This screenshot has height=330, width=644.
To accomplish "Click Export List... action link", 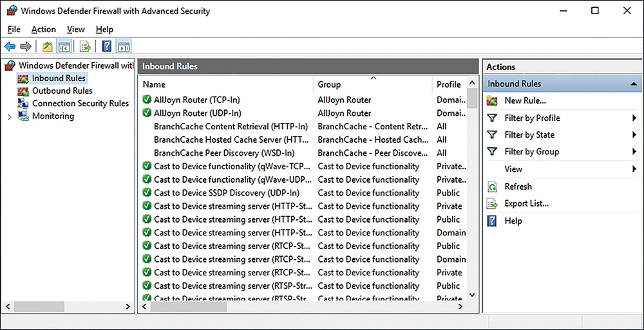I will click(x=527, y=203).
